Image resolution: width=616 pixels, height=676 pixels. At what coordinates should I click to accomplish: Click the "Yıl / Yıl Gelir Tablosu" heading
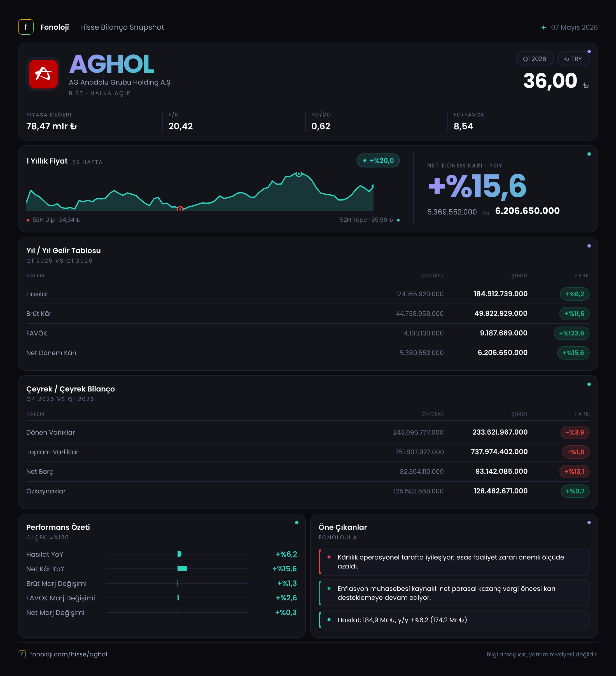[63, 250]
